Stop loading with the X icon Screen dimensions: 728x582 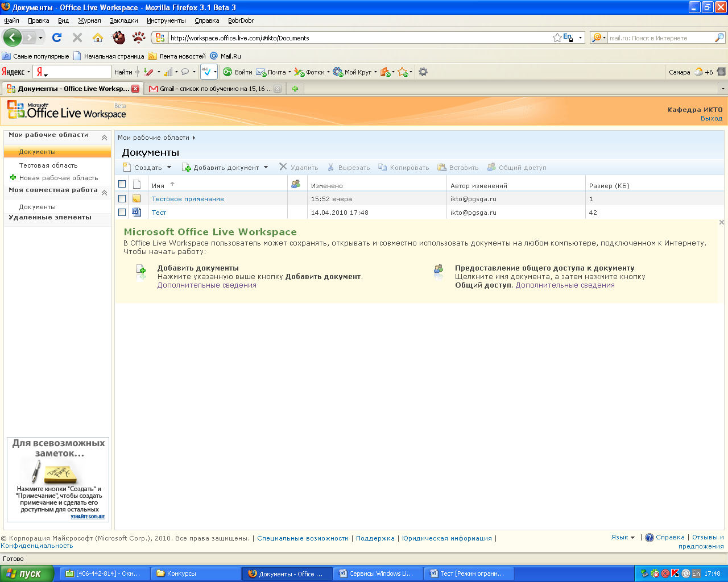tap(77, 38)
